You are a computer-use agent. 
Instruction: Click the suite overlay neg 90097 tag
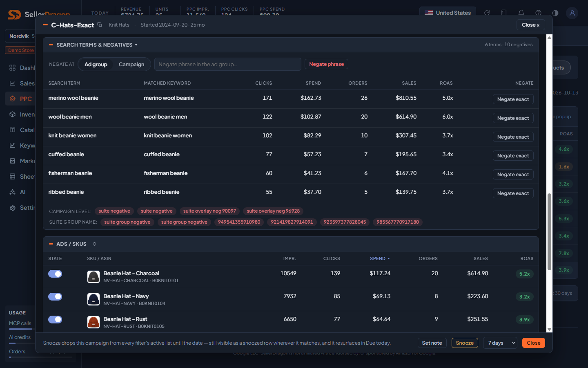pyautogui.click(x=209, y=211)
